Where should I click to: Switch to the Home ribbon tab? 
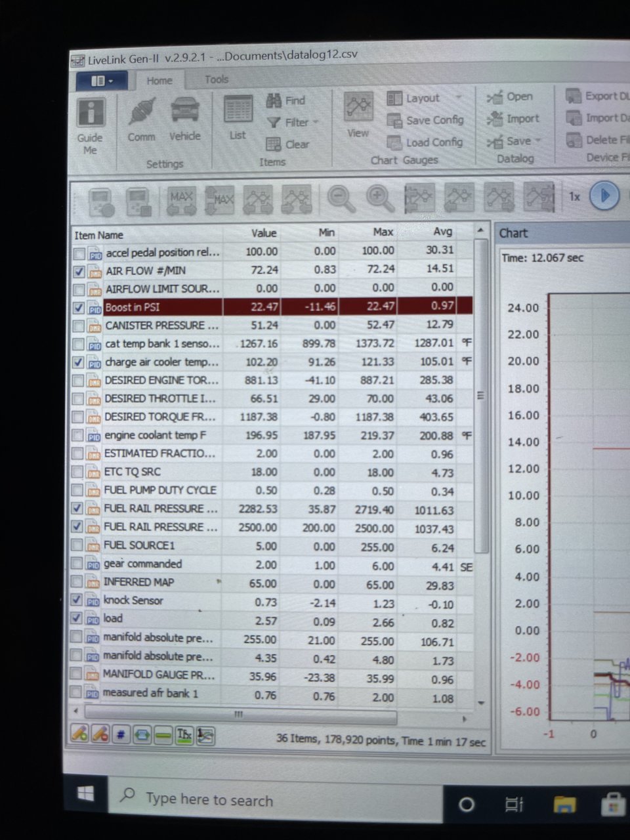click(x=159, y=81)
